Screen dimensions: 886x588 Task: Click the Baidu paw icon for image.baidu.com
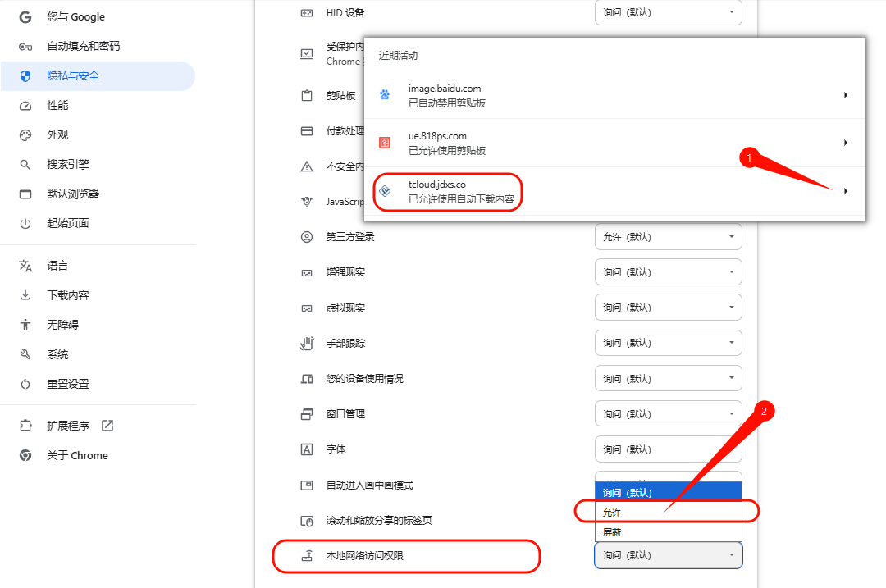click(385, 95)
